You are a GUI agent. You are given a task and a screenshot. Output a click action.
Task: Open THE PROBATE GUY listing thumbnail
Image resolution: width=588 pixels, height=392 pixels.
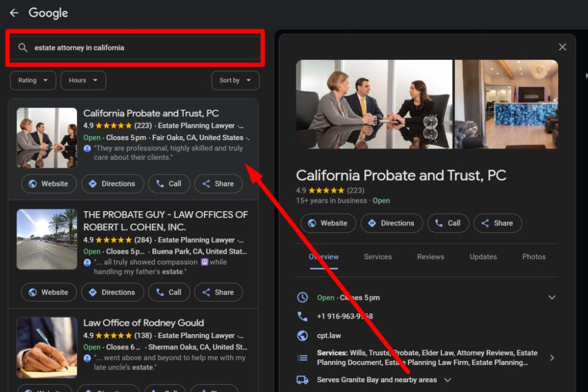click(x=47, y=239)
